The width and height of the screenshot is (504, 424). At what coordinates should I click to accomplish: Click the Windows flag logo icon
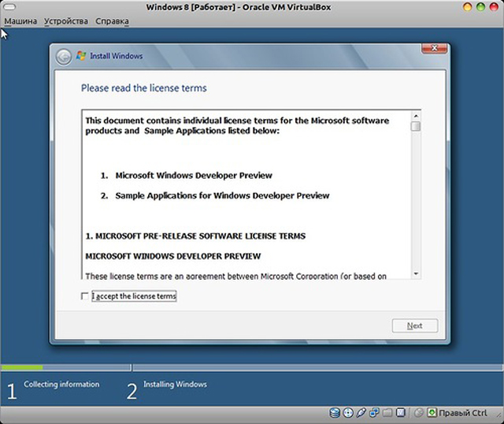pyautogui.click(x=81, y=56)
